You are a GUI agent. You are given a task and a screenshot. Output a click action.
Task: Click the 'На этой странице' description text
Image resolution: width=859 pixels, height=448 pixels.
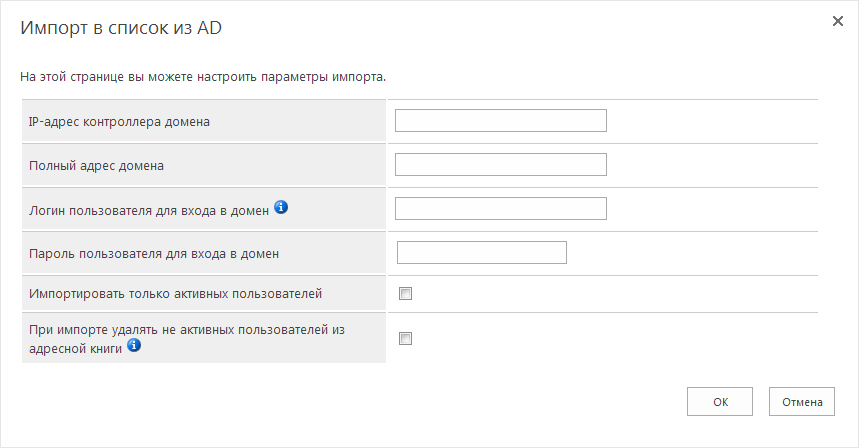click(203, 77)
